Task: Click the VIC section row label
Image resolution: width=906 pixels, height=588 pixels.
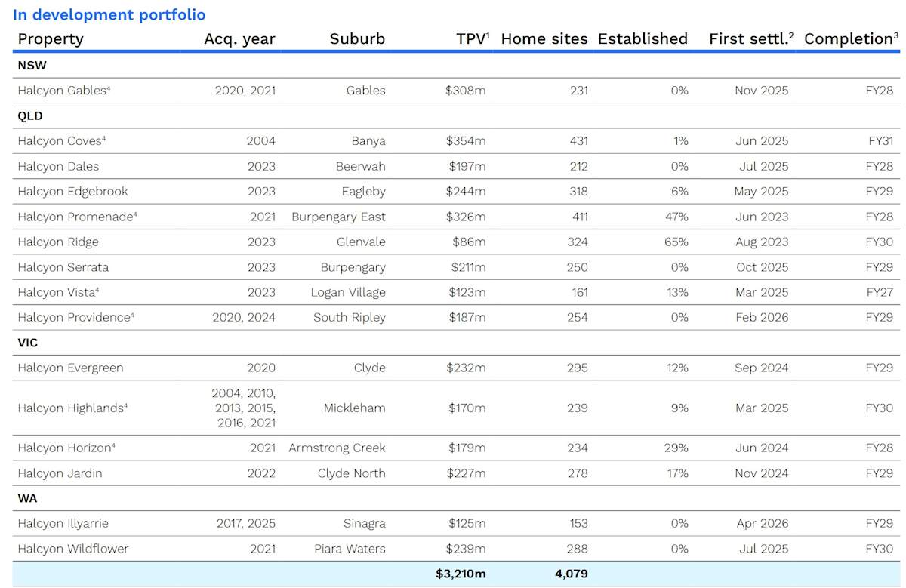Action: (28, 343)
